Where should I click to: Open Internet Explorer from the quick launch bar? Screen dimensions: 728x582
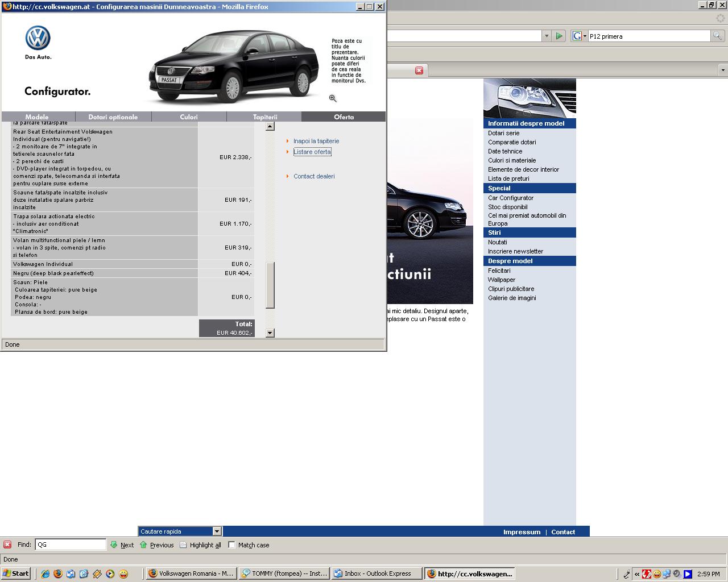(45, 573)
